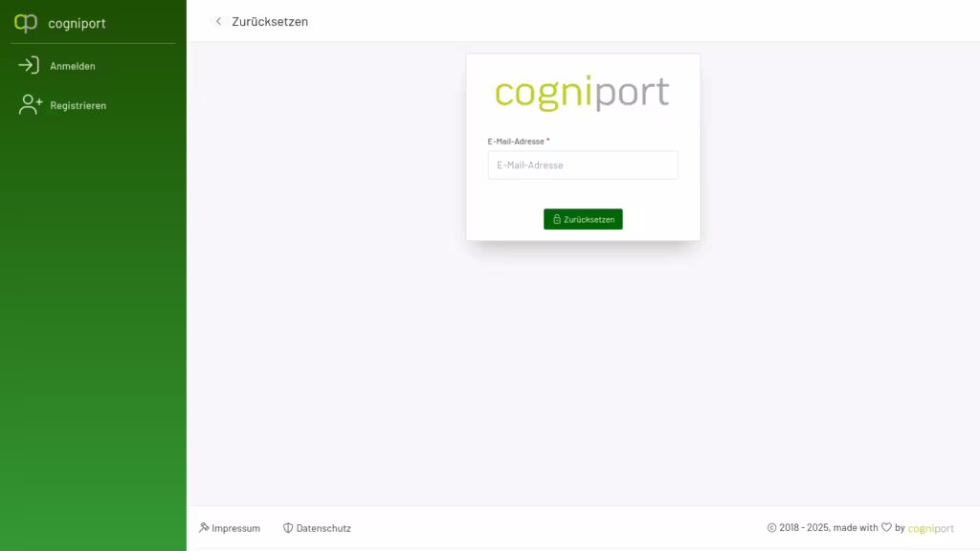The width and height of the screenshot is (980, 551).
Task: Click the heart icon in footer
Action: pos(886,527)
